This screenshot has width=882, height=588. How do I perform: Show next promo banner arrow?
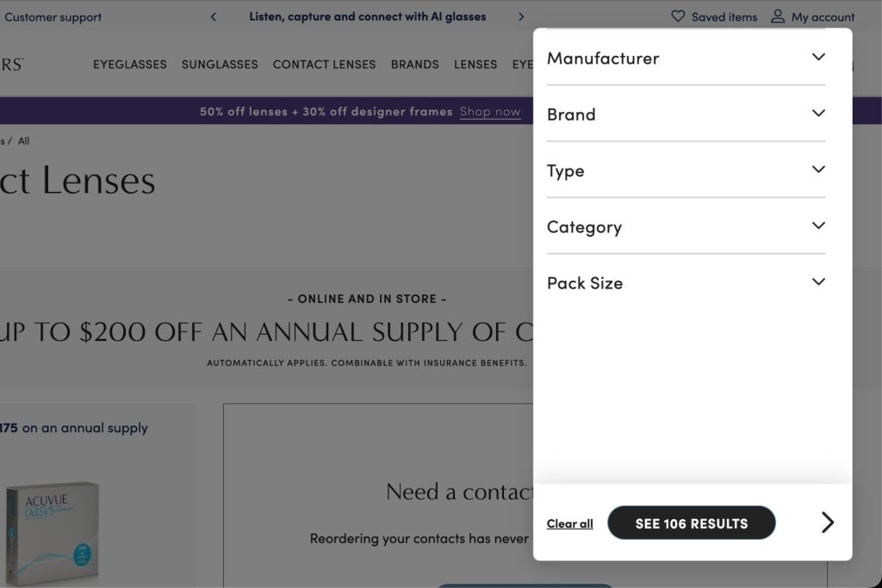521,17
